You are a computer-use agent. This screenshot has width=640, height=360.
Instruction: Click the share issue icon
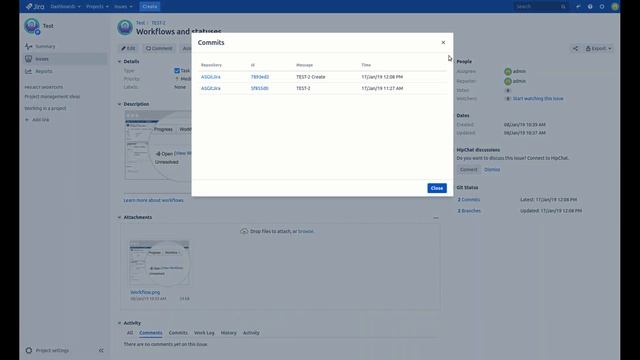(x=575, y=49)
